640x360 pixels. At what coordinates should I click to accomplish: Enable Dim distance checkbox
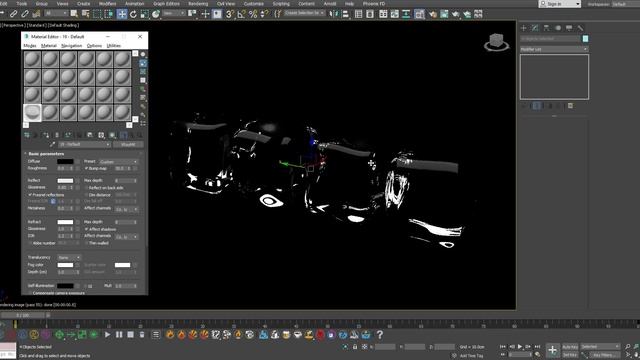87,195
